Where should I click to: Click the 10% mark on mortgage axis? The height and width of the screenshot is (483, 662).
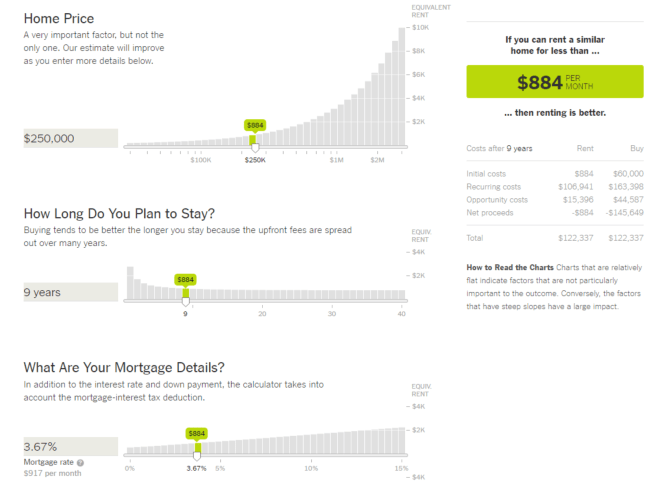[311, 468]
